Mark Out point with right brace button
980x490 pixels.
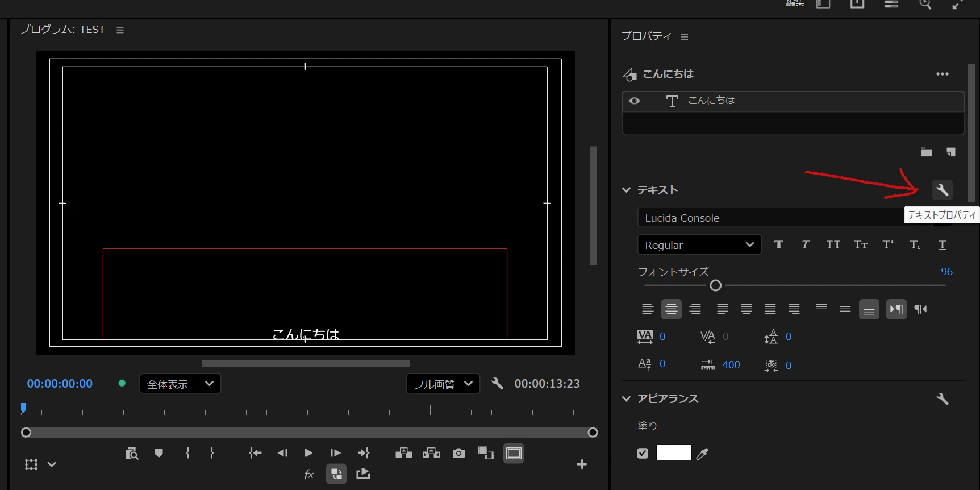click(212, 453)
